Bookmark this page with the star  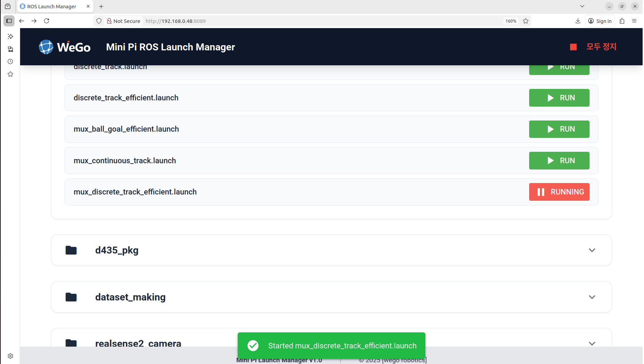[526, 21]
